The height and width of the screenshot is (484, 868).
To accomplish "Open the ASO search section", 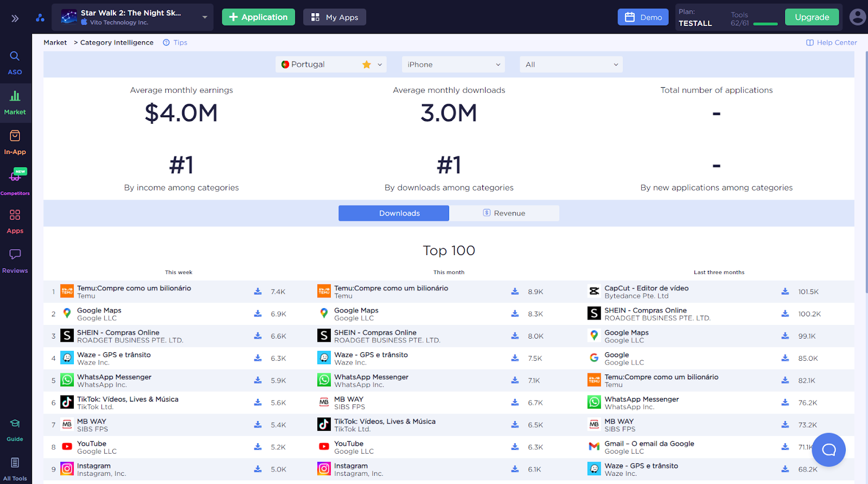I will pos(15,63).
